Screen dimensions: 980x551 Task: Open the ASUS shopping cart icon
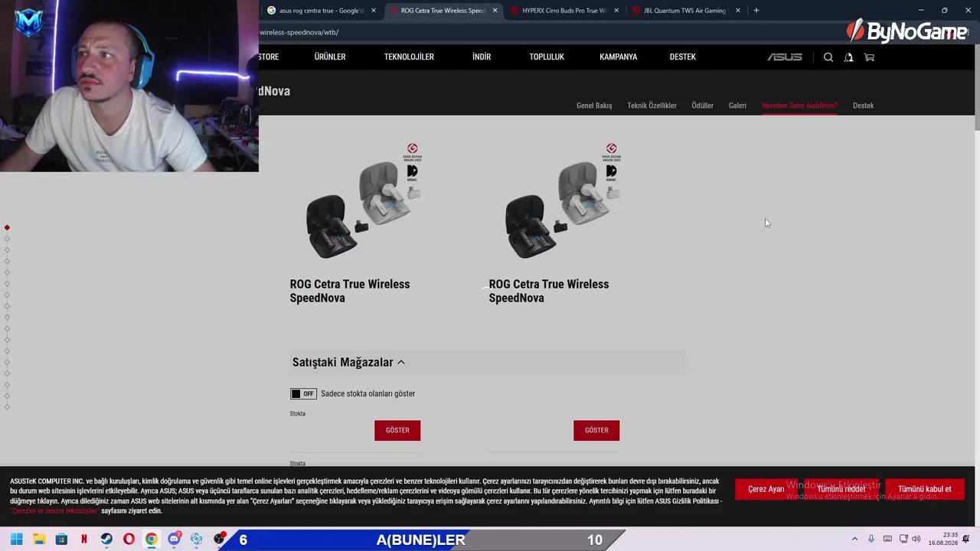click(x=869, y=57)
